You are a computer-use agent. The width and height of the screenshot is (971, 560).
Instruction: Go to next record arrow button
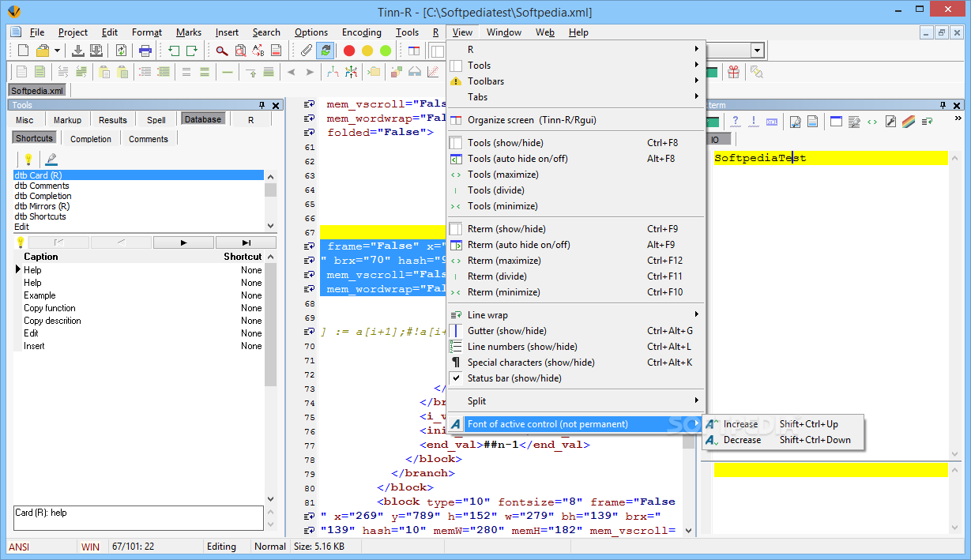point(183,242)
